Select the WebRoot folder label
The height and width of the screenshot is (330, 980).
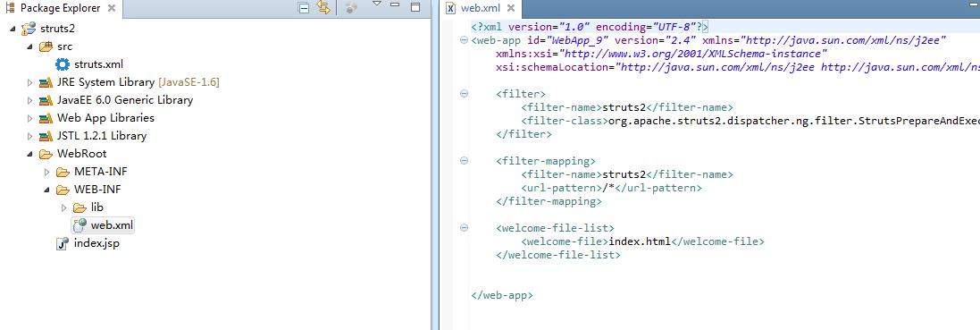[82, 154]
